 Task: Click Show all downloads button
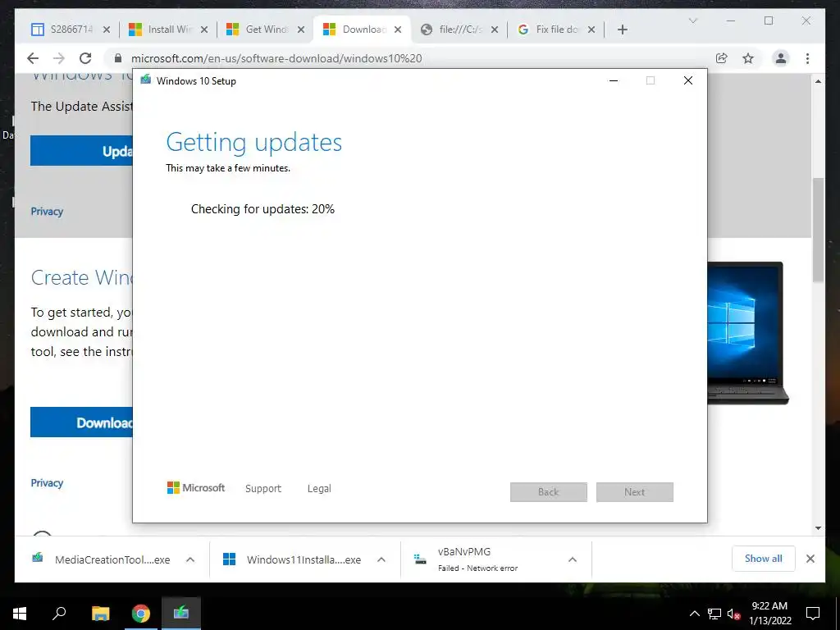764,559
